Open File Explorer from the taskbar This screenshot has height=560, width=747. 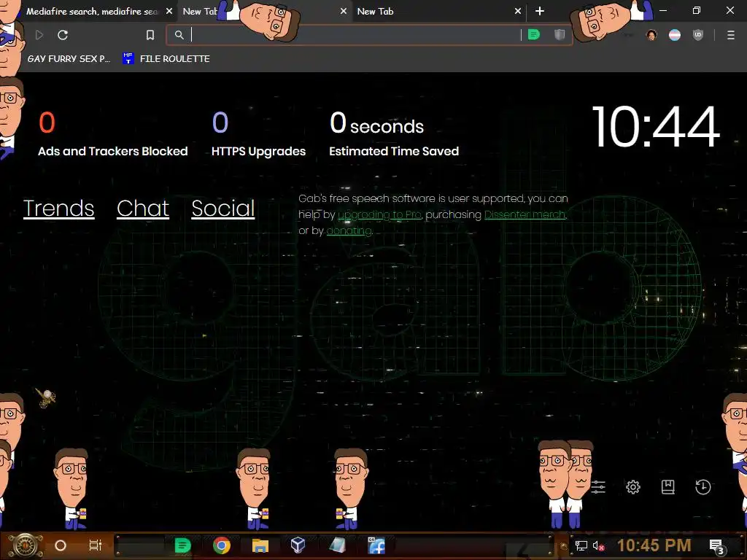[260, 545]
